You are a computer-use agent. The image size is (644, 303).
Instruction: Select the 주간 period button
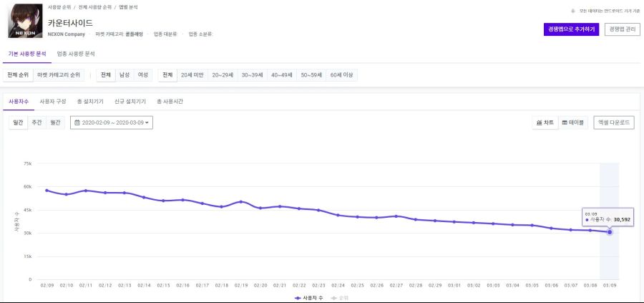click(x=36, y=122)
